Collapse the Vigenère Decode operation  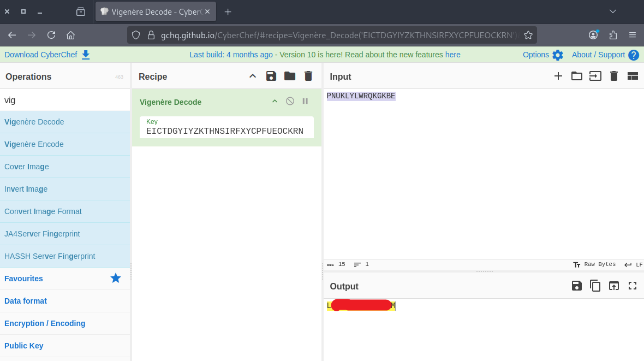pos(275,101)
